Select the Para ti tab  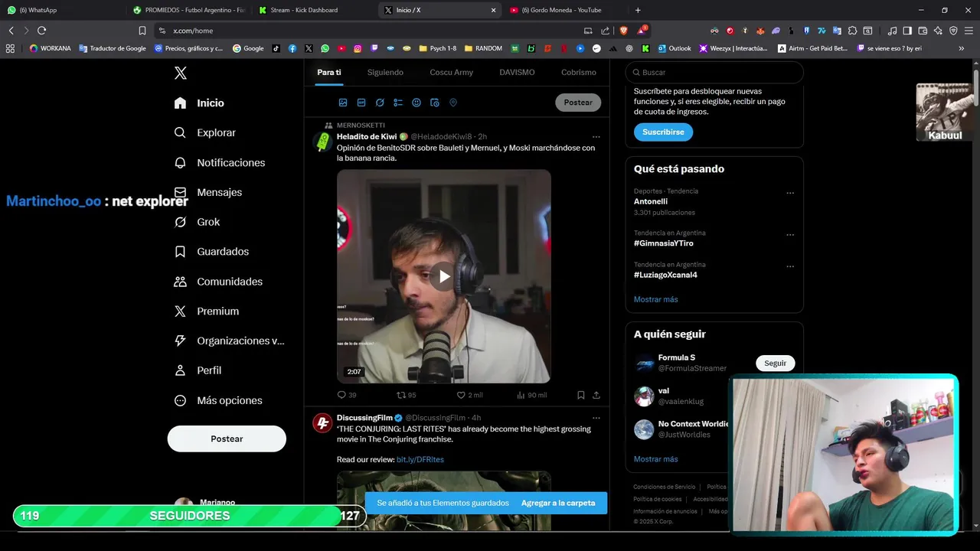pyautogui.click(x=329, y=72)
